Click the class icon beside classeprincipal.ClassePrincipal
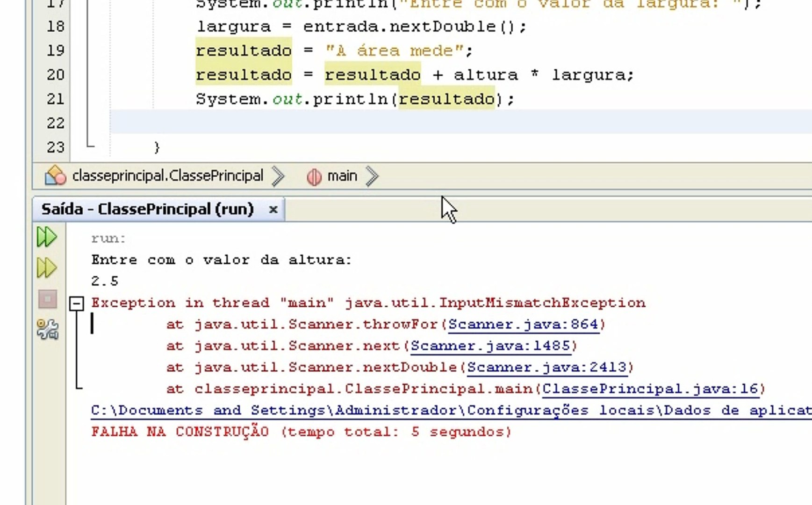 (x=55, y=176)
